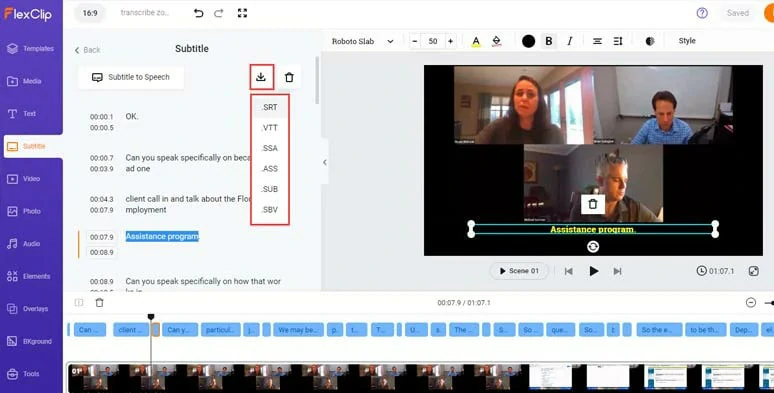Viewport: 774px width, 393px height.
Task: Click the Subtitle to Speech button
Action: pos(131,78)
